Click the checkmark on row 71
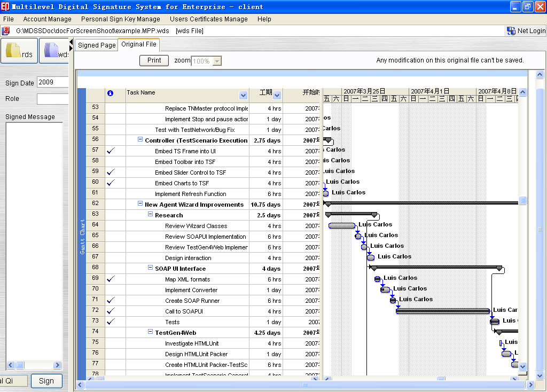Screen dimensions: 547x392 111,300
